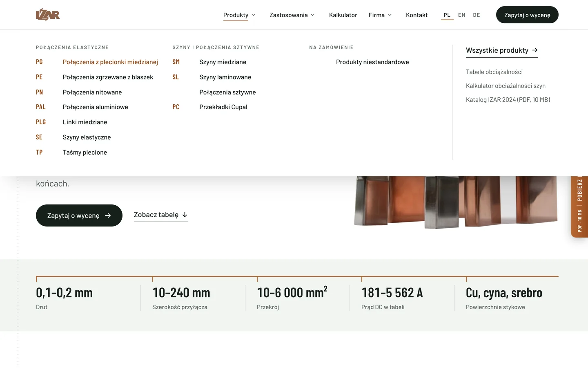The height and width of the screenshot is (368, 588).
Task: Click the Zobacz tabelę link
Action: (x=160, y=215)
